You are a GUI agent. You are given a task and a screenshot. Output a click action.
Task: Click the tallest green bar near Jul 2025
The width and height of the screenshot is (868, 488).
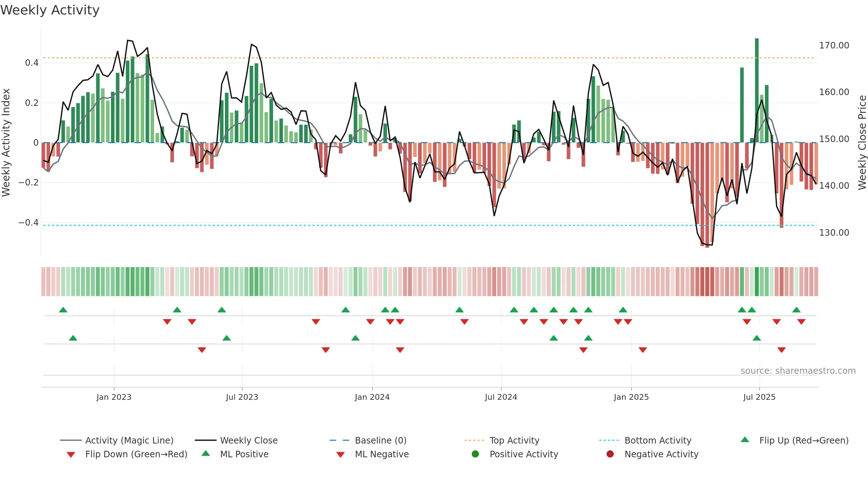coord(757,90)
